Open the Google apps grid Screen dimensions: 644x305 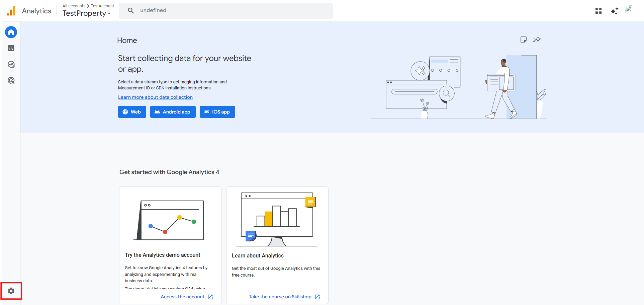point(599,11)
